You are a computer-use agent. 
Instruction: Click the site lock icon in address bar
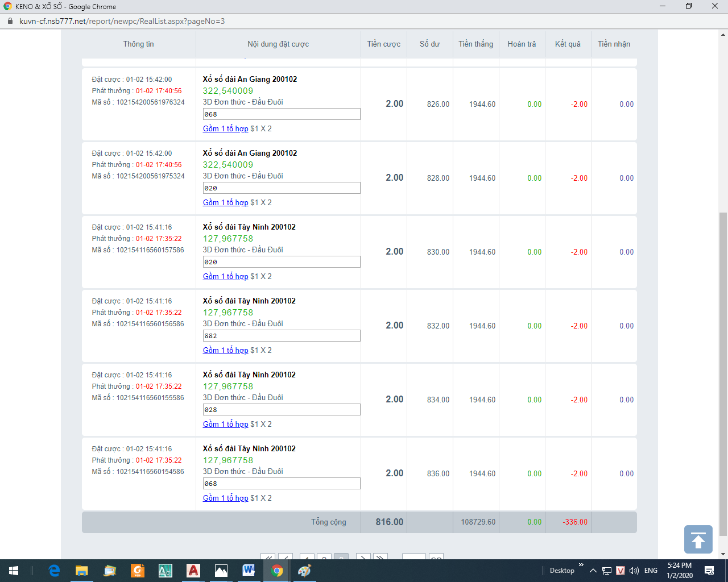[x=10, y=21]
